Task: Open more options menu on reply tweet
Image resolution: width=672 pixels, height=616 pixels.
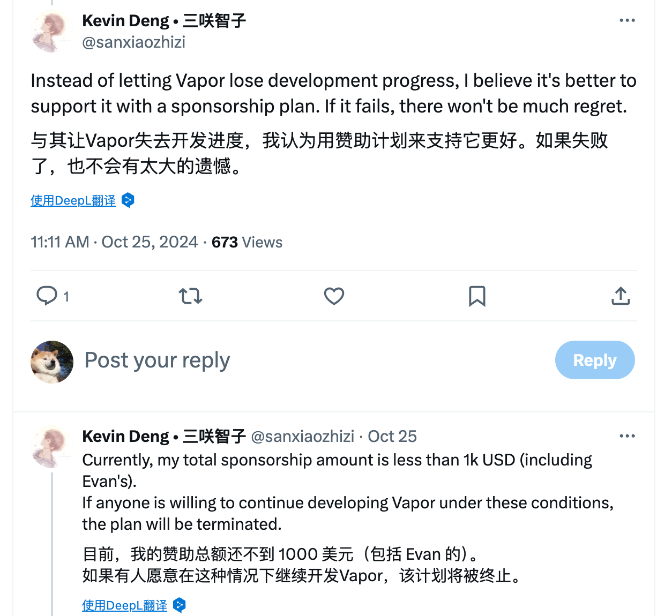Action: point(627,436)
